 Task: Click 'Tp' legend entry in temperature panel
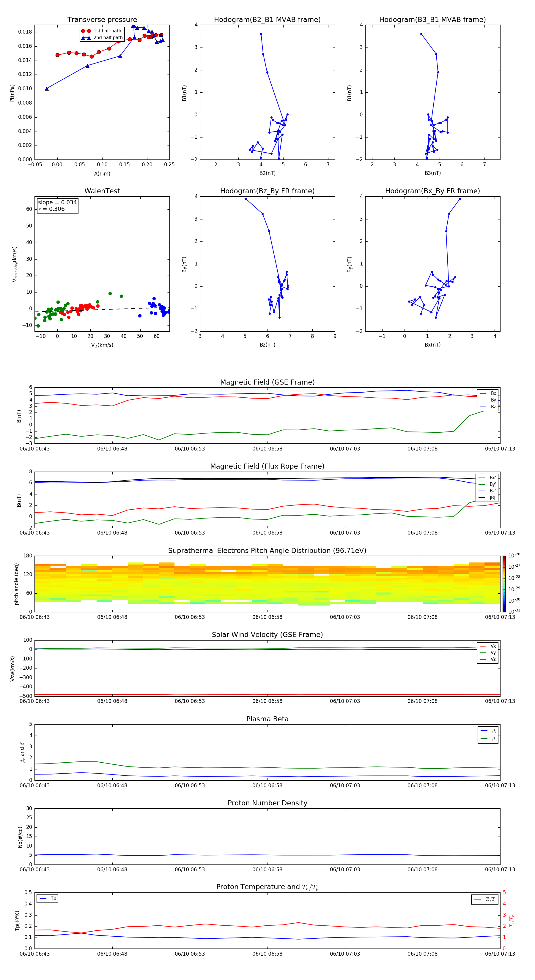(48, 899)
